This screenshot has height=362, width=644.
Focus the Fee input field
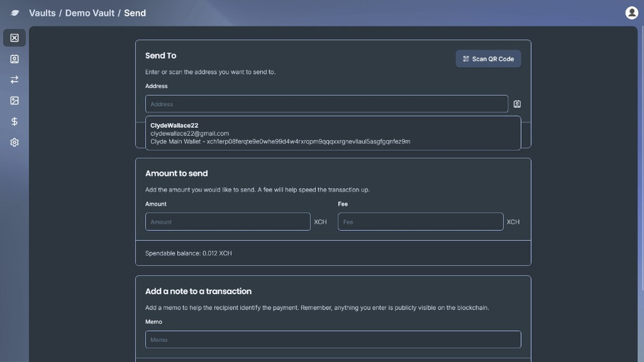tap(421, 222)
